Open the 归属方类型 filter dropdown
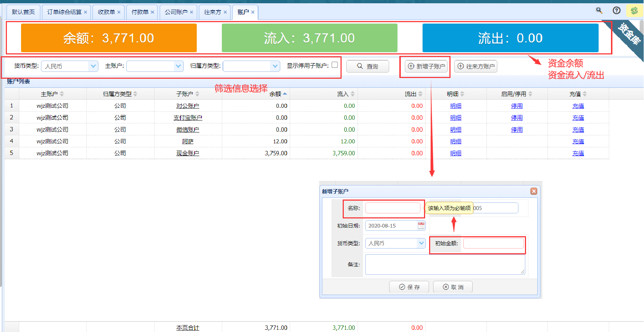This screenshot has width=644, height=332. pyautogui.click(x=275, y=66)
